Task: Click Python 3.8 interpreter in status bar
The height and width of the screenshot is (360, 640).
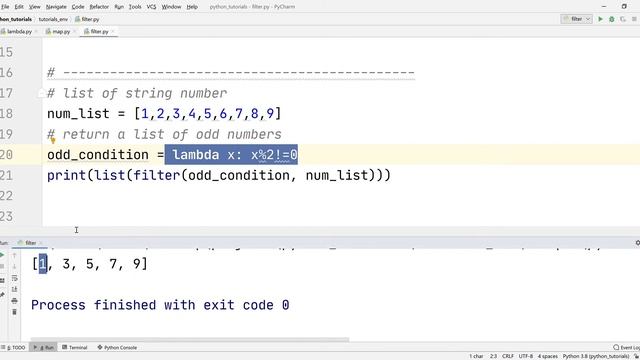Action: tap(596, 356)
